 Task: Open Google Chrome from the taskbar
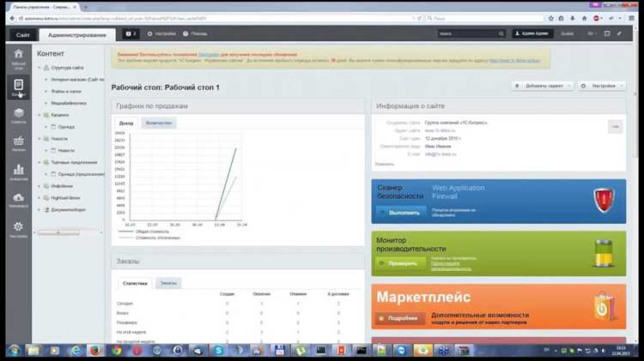coord(116,351)
